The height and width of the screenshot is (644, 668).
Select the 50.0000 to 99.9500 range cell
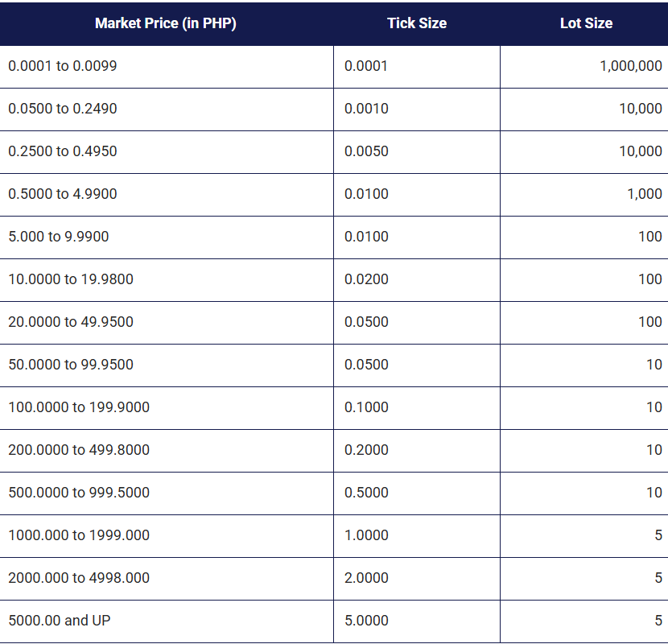(x=71, y=365)
